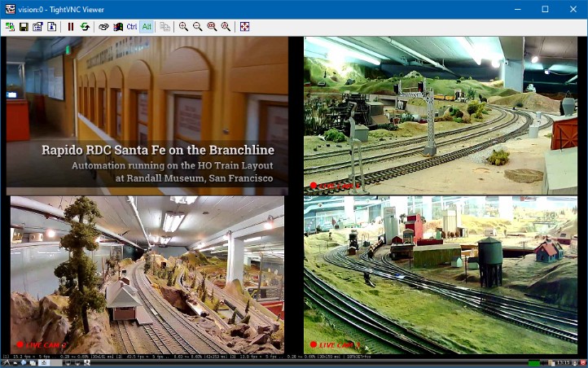Screen dimensions: 588x368
Task: Toggle the highlighted Alt key button
Action: [x=147, y=27]
